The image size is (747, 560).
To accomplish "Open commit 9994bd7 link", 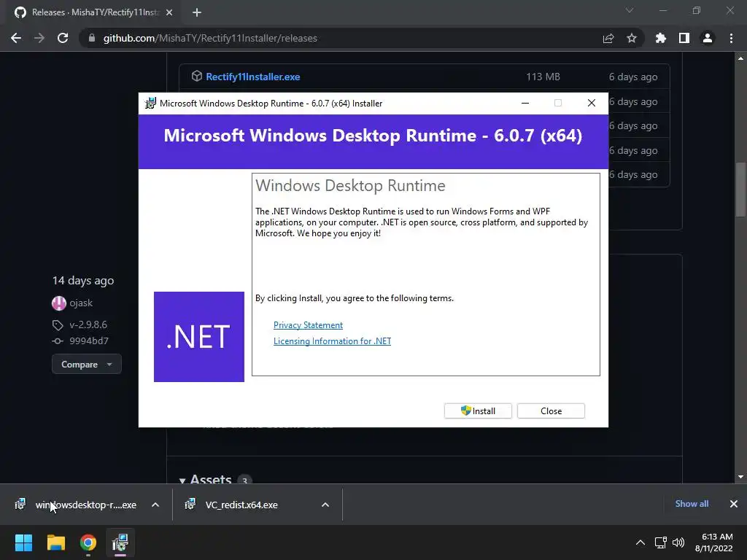I will [88, 341].
